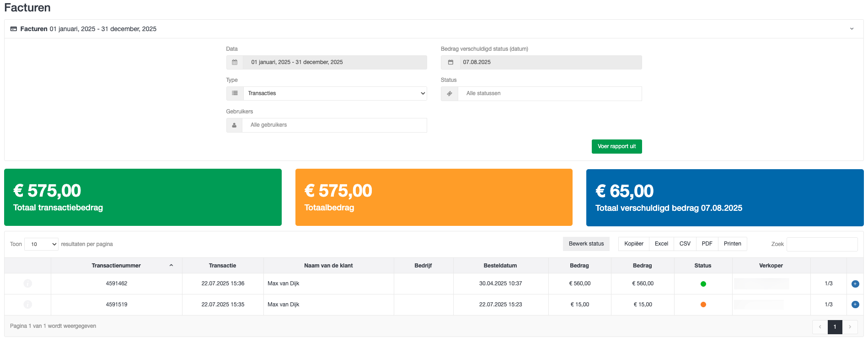Screen dimensions: 868x342
Task: Go to next page arrow
Action: click(x=850, y=327)
